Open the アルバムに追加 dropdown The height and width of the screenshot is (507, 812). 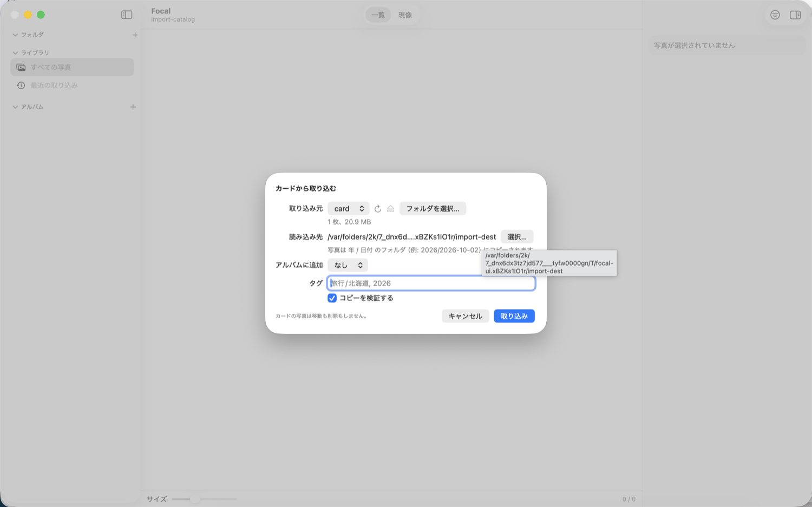[348, 265]
